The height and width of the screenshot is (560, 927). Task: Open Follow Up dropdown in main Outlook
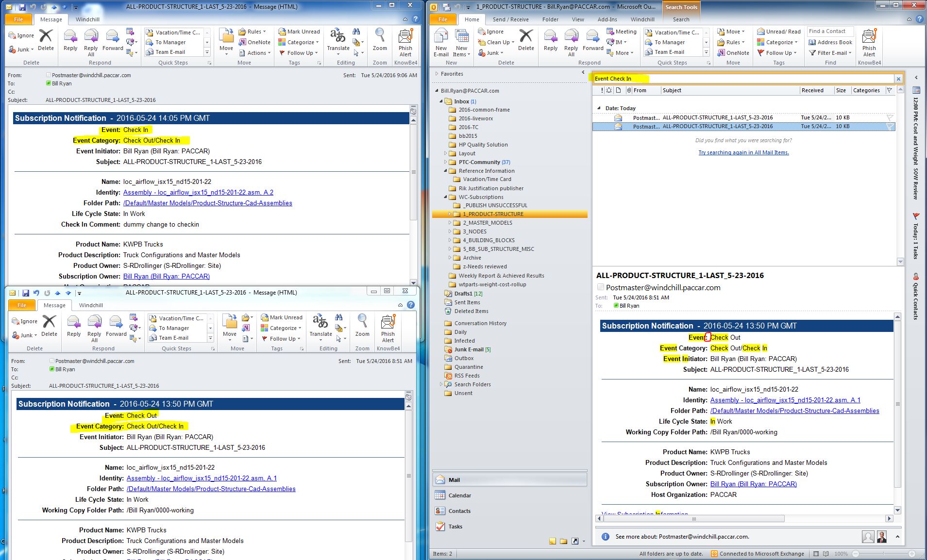(x=777, y=53)
